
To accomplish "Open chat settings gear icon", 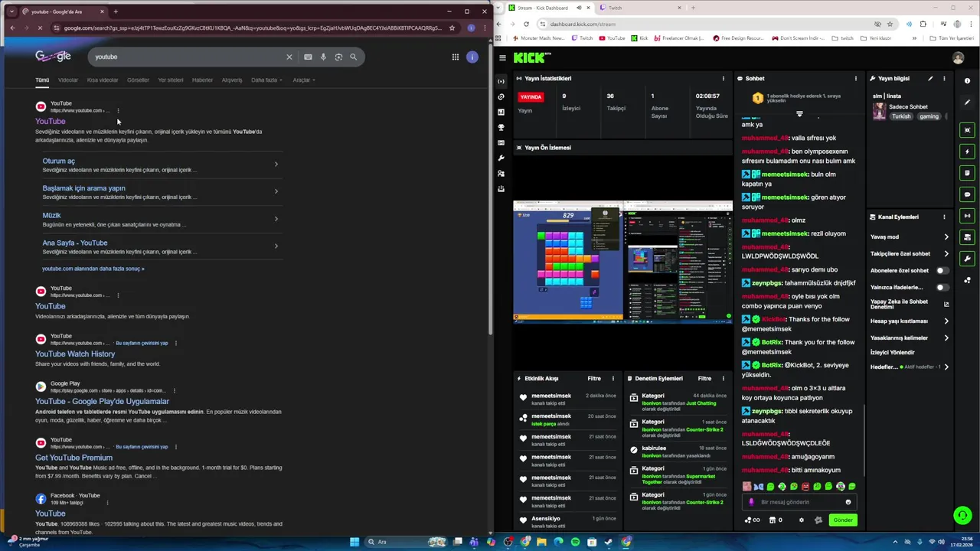I will coord(802,520).
